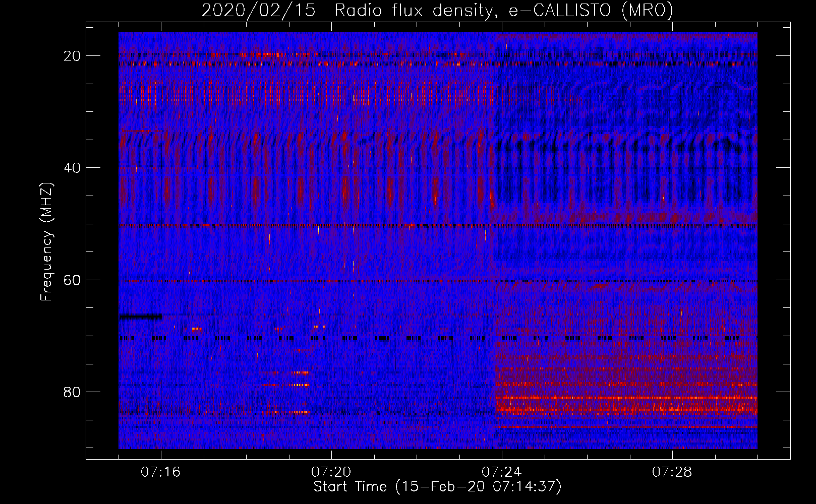Click the 80 MHz frequency tick label
The width and height of the screenshot is (816, 504).
[72, 392]
